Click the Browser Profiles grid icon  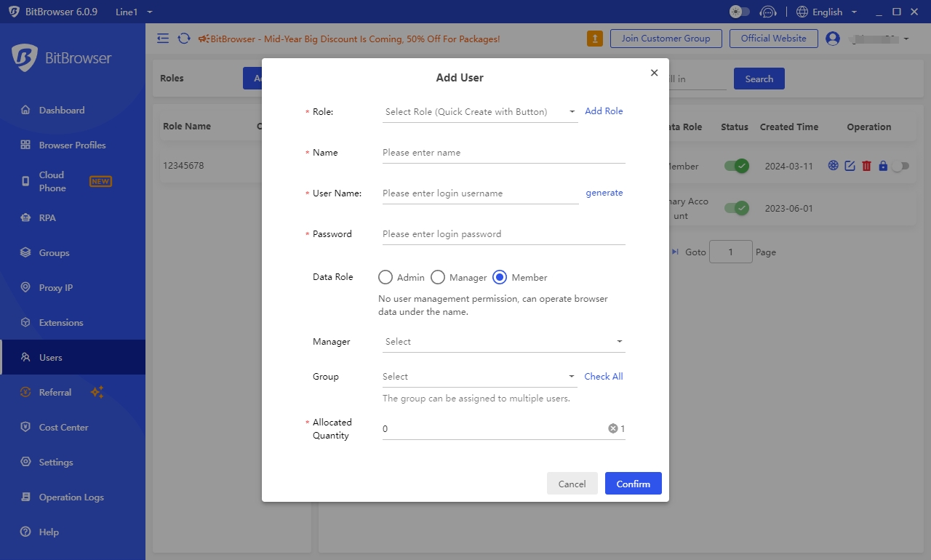(x=25, y=145)
